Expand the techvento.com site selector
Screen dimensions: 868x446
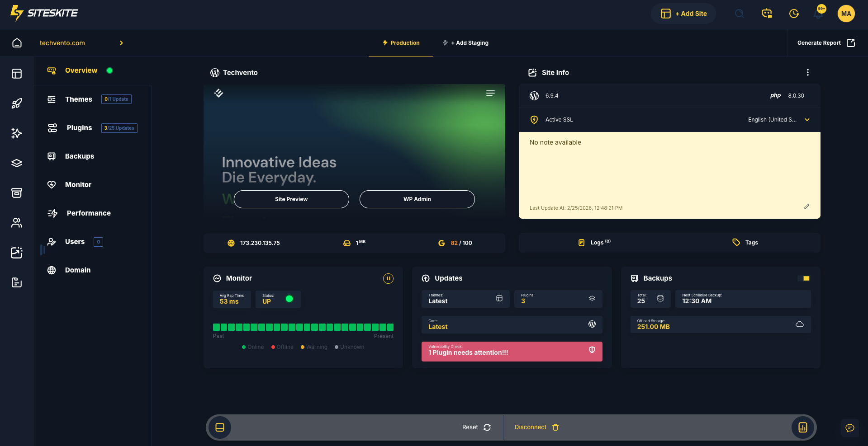[x=121, y=43]
